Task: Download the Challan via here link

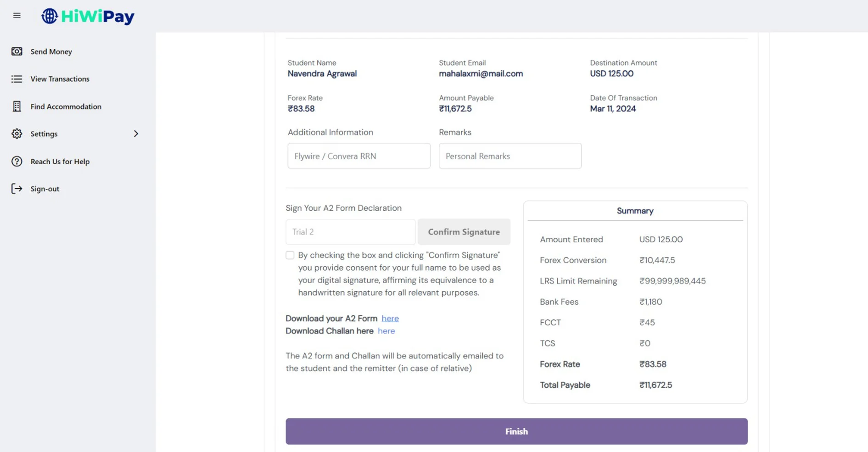Action: click(386, 331)
